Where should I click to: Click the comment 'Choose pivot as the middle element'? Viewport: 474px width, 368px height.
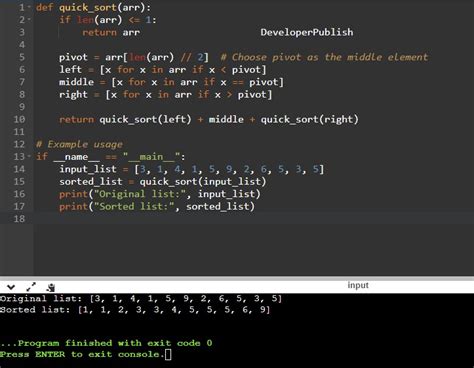click(324, 57)
